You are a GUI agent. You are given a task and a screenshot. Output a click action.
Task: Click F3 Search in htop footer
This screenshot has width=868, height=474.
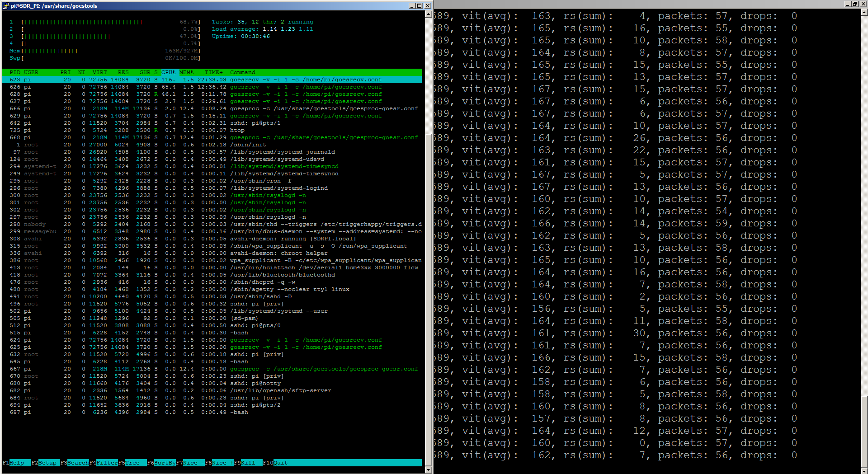pyautogui.click(x=75, y=463)
